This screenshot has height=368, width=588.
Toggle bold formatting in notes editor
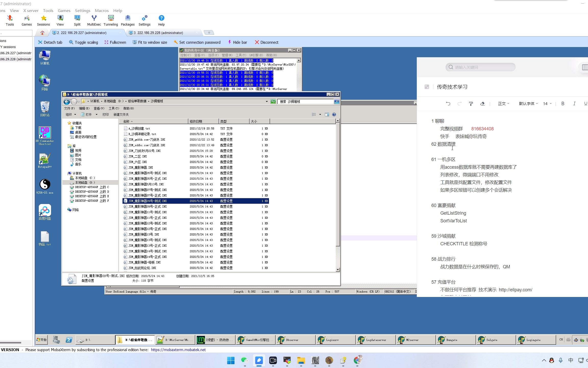click(563, 103)
